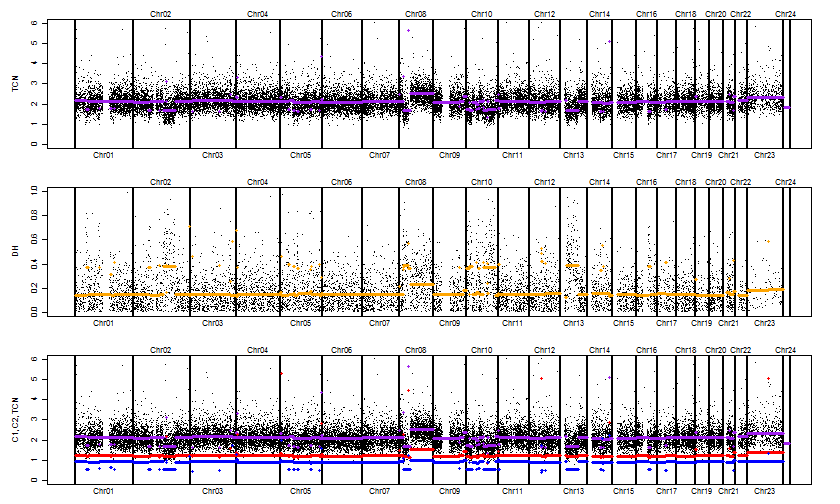Select the Chr13 label below the DH panel

tap(573, 323)
